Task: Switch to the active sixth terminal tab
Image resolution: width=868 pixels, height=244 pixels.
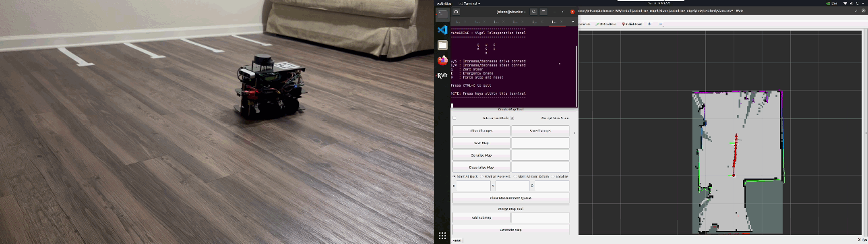Action: [557, 22]
